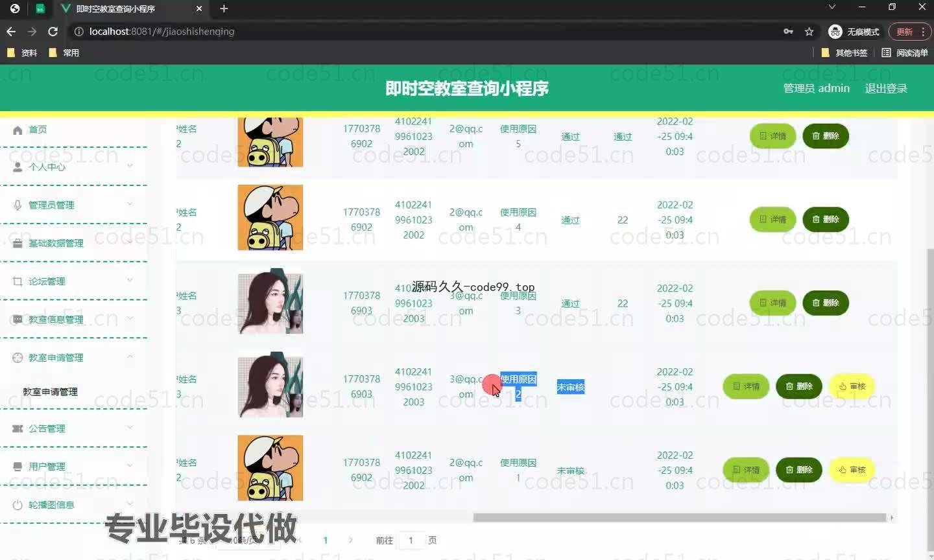Click the 未审核 status in the 使用原因 1 row
The image size is (934, 560).
tap(571, 471)
